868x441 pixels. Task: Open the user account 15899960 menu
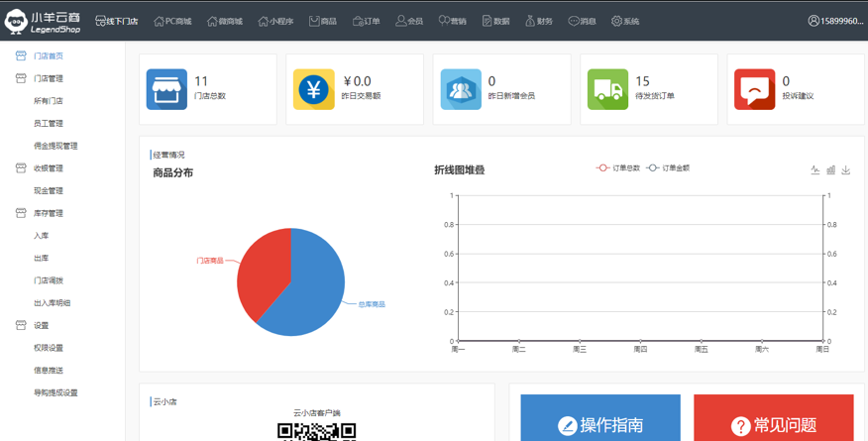(835, 21)
